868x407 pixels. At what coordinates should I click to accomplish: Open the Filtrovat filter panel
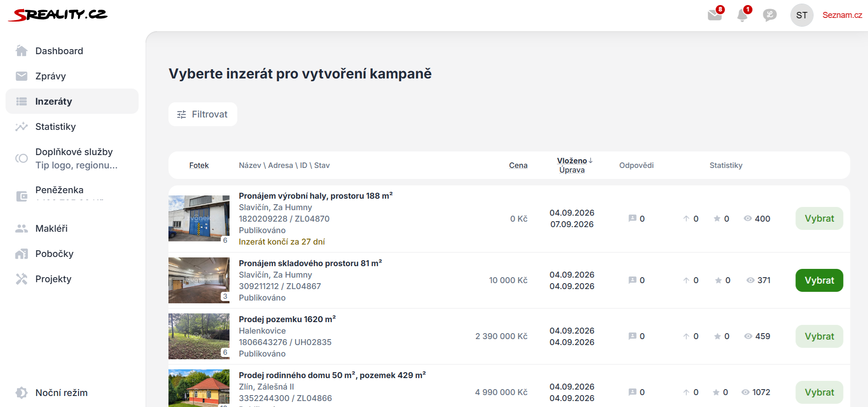click(x=202, y=114)
